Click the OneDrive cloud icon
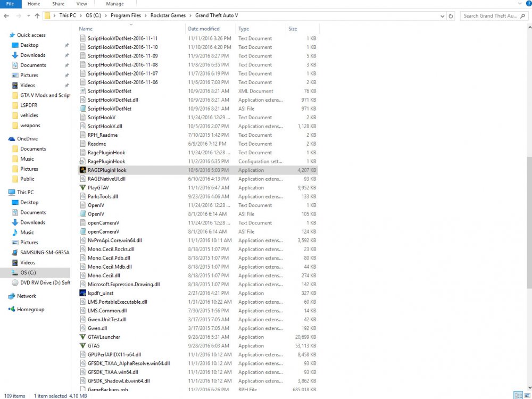 (12, 139)
